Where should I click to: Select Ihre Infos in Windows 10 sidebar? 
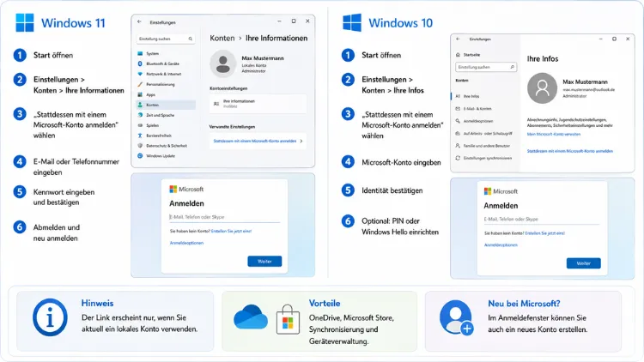(x=483, y=96)
